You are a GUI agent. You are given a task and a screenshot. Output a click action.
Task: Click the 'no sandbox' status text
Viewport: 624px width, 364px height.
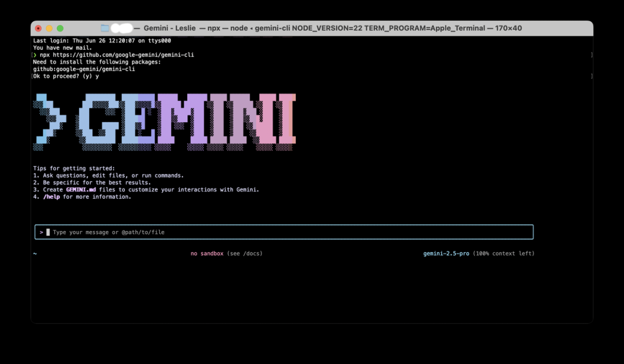point(207,254)
